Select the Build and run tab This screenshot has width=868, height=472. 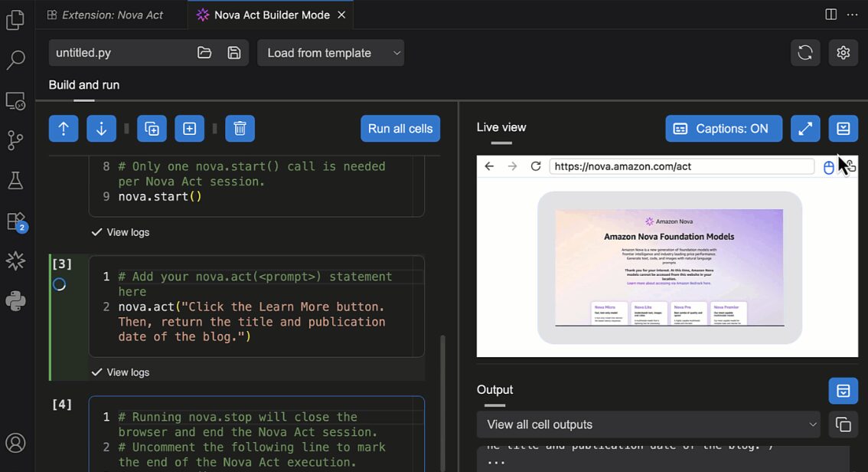pos(84,85)
